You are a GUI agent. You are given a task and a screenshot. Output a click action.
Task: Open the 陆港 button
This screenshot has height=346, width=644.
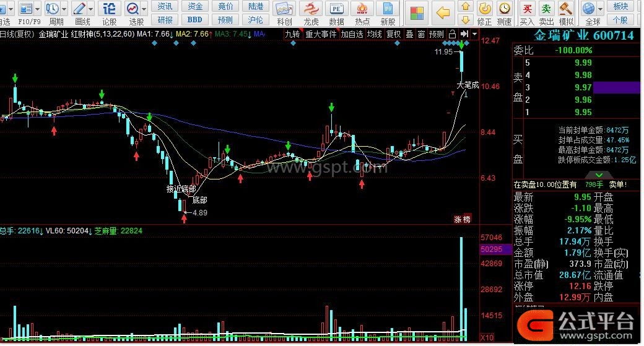pyautogui.click(x=256, y=6)
